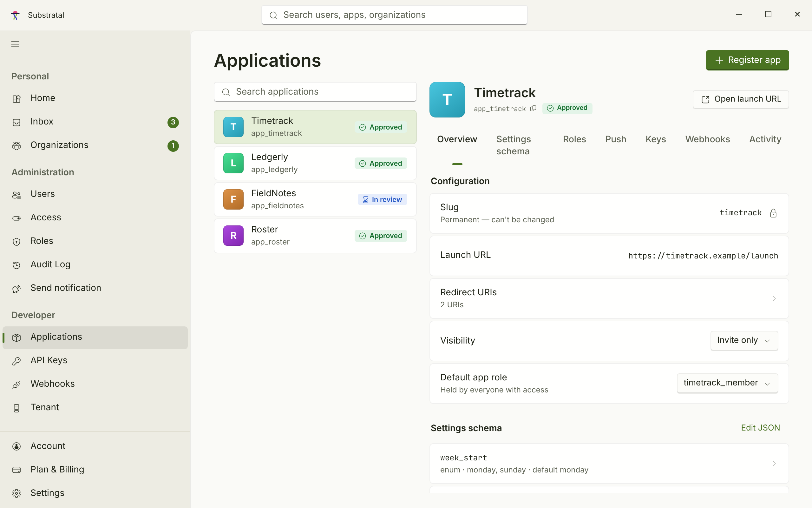Open the Inbox with 3 unread

click(x=95, y=122)
